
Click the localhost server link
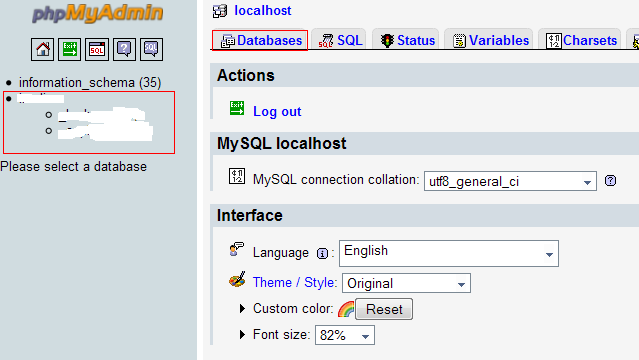[x=262, y=11]
